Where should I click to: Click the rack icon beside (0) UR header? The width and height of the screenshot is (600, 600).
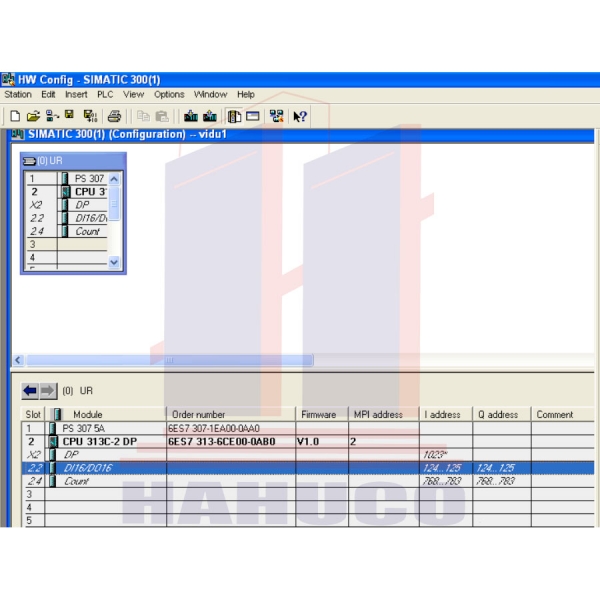coord(29,161)
